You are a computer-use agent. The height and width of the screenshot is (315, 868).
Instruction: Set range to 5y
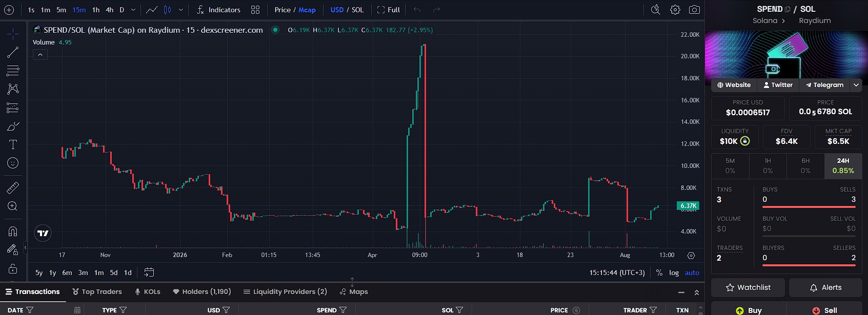39,272
